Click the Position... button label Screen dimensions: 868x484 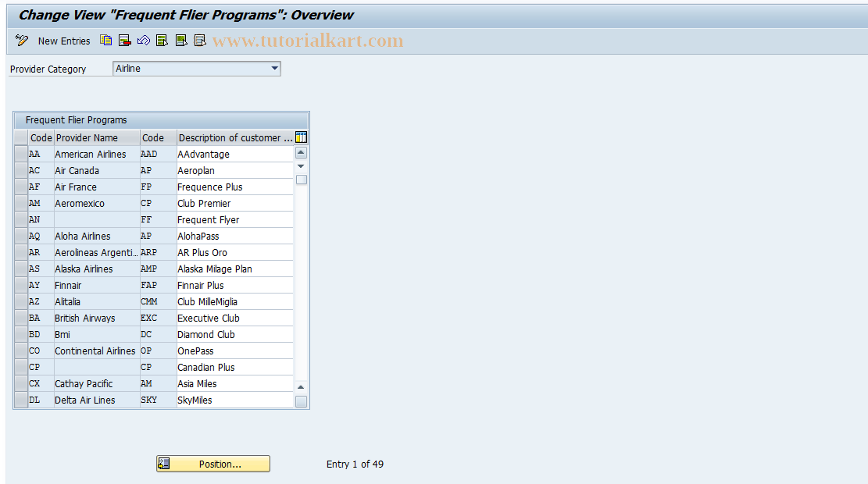tap(220, 464)
